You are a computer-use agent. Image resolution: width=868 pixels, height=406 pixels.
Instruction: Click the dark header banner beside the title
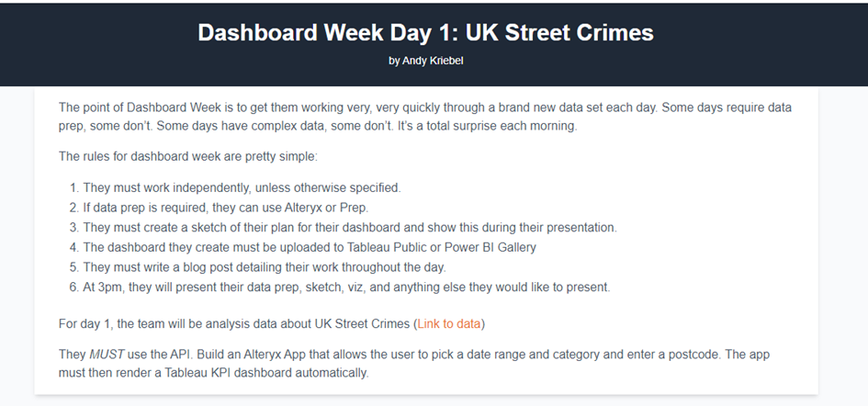[764, 44]
